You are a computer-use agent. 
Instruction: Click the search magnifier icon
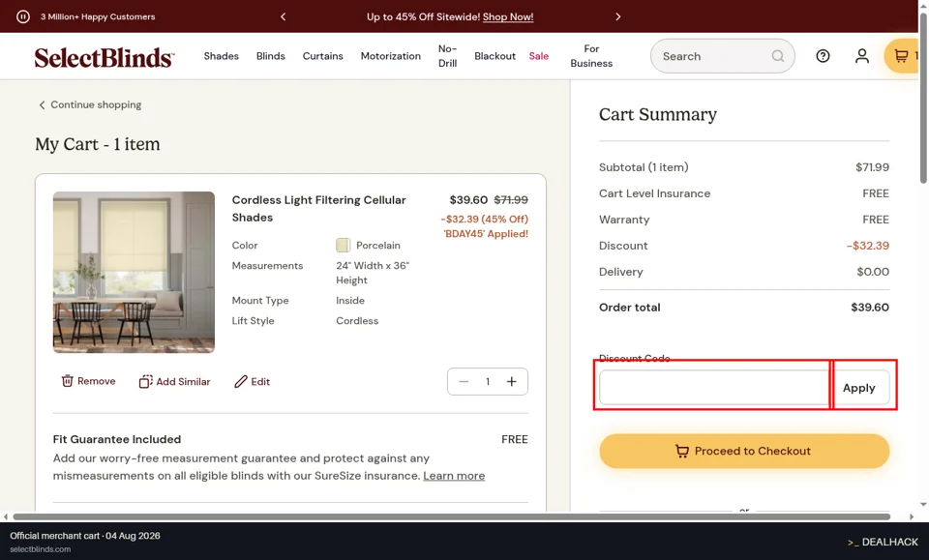coord(778,56)
